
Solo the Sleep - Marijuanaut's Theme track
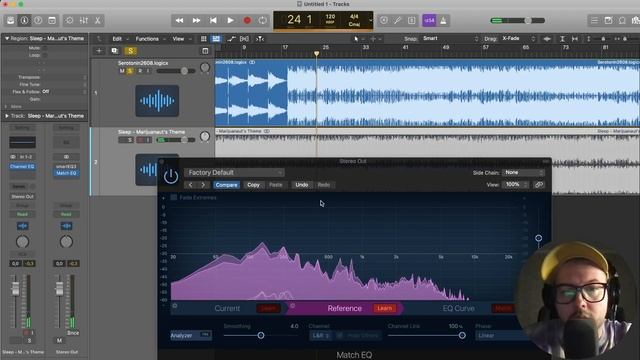click(130, 140)
